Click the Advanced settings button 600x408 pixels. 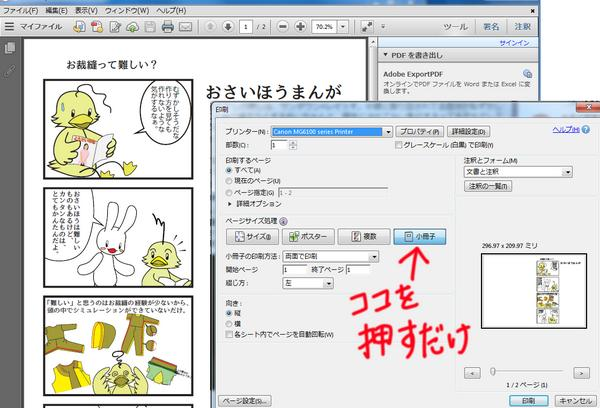[x=468, y=132]
